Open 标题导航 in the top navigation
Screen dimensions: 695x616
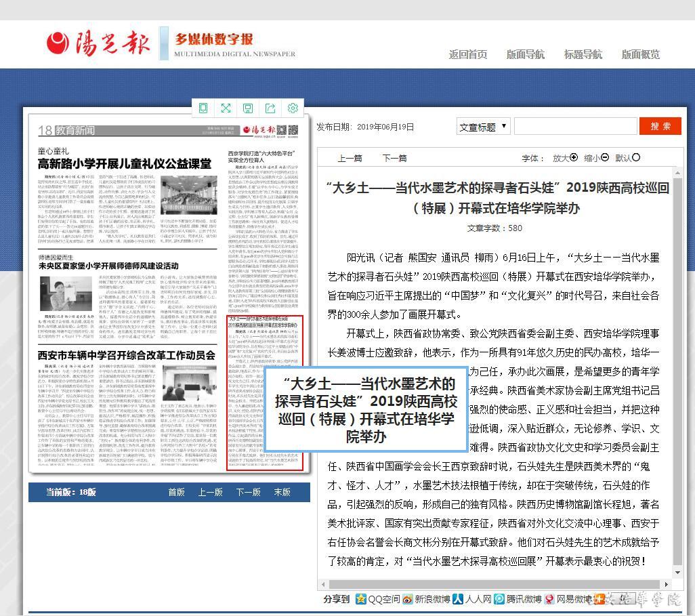pyautogui.click(x=583, y=54)
